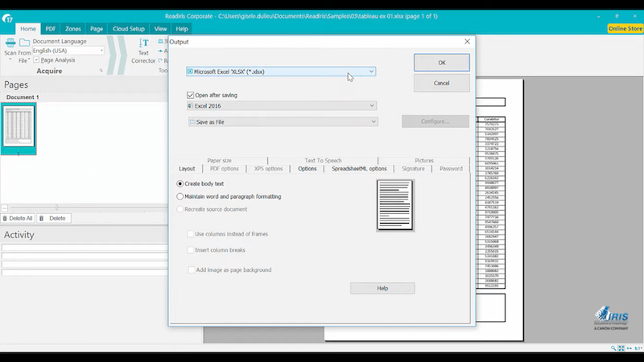644x362 pixels.
Task: Tick the Add image as page background checkbox
Action: 191,269
